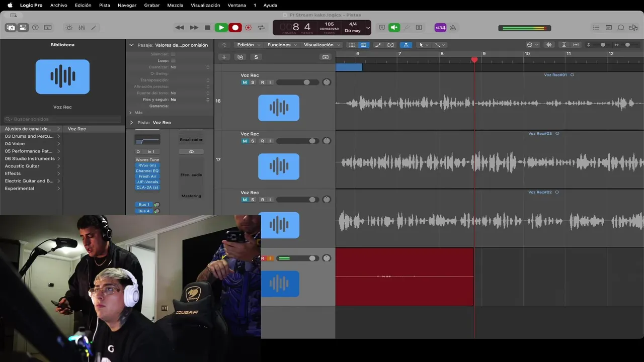Stop playback with the Stop button
The width and height of the screenshot is (644, 362).
[207, 28]
